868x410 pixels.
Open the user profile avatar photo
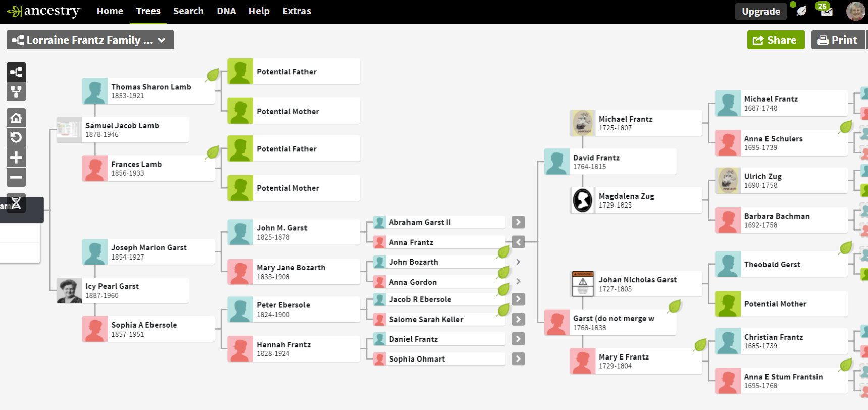coord(855,11)
